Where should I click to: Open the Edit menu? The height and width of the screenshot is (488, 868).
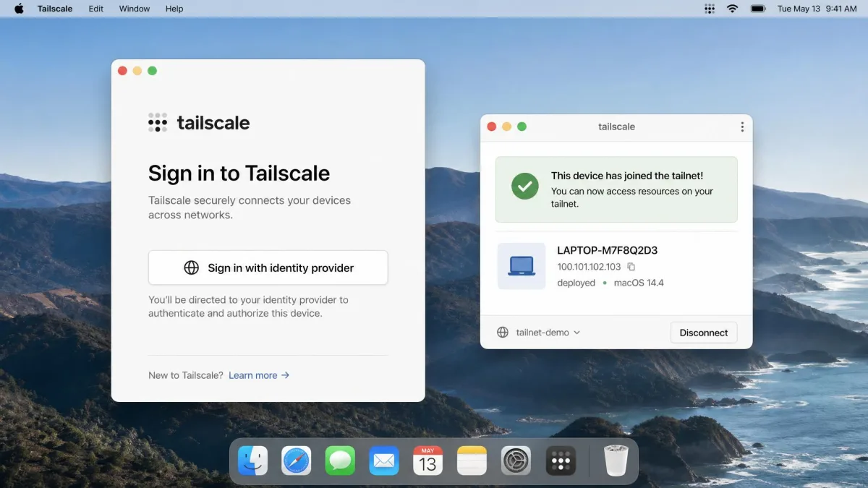tap(96, 9)
